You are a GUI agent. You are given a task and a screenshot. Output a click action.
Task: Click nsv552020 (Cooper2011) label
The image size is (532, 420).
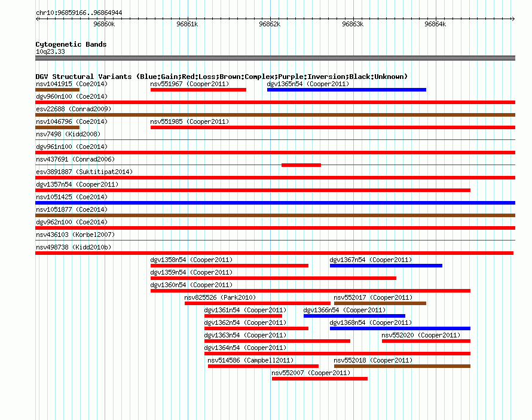421,335
